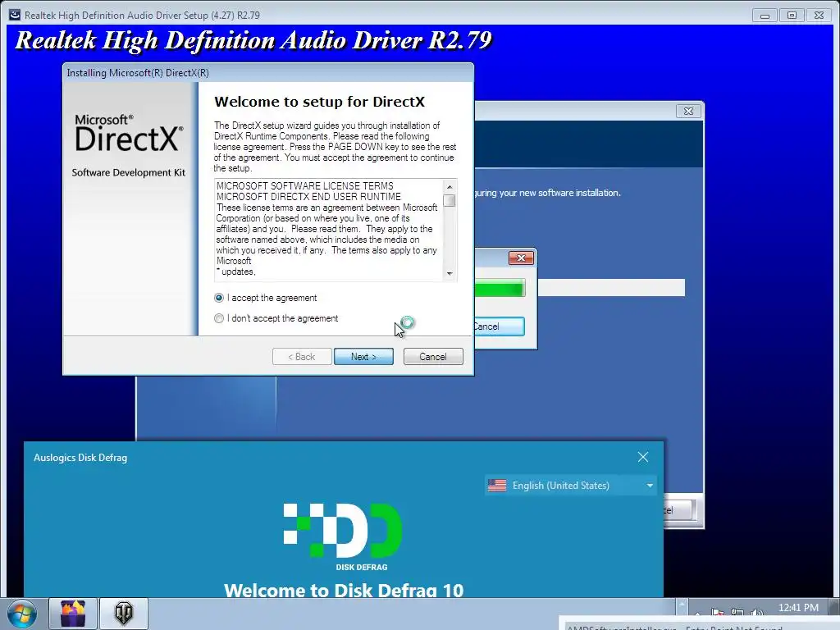Select 'I accept the agreement' radio button

(x=218, y=298)
